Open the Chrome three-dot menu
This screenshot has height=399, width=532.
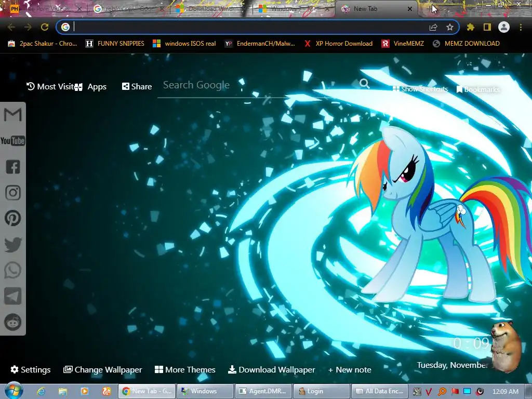(x=521, y=27)
